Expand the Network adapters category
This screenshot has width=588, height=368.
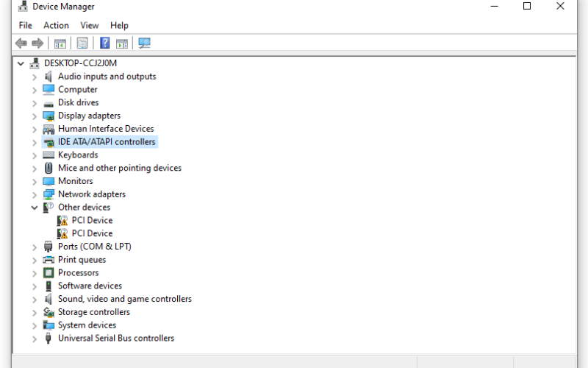[x=35, y=194]
